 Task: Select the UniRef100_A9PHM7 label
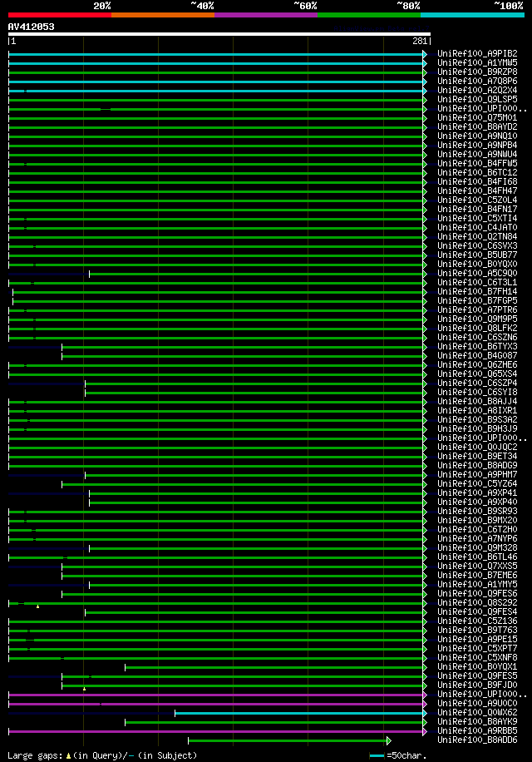[477, 474]
